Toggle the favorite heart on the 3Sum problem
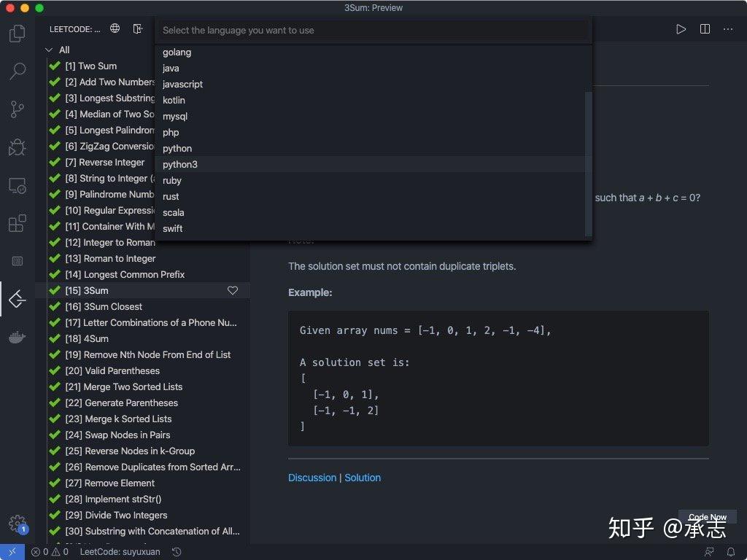The height and width of the screenshot is (560, 747). pos(233,290)
